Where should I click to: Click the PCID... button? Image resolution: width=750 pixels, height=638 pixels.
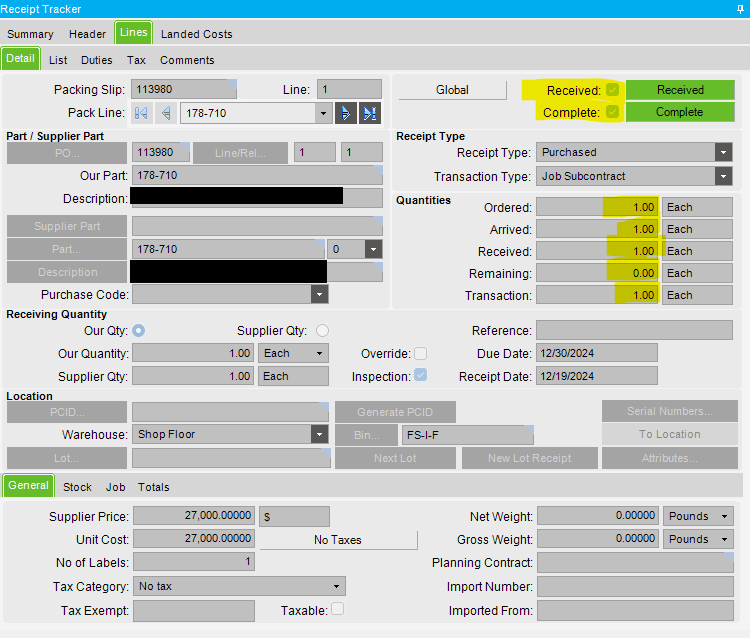tap(67, 412)
